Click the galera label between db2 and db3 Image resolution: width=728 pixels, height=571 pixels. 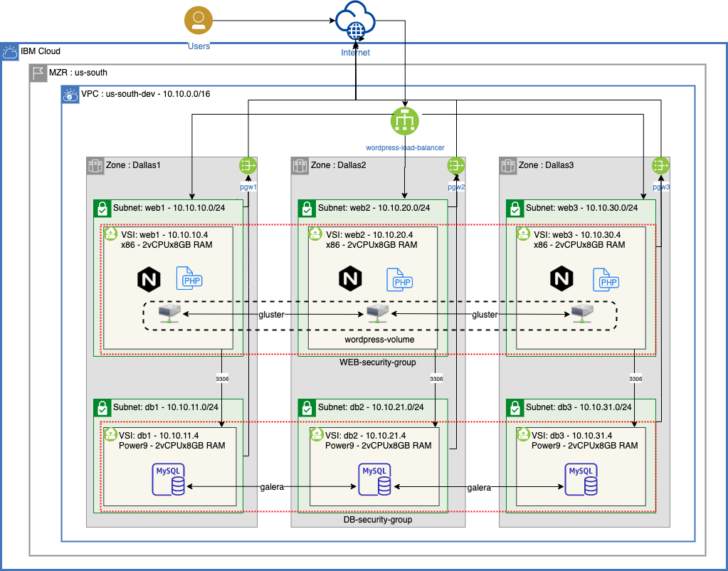(479, 488)
